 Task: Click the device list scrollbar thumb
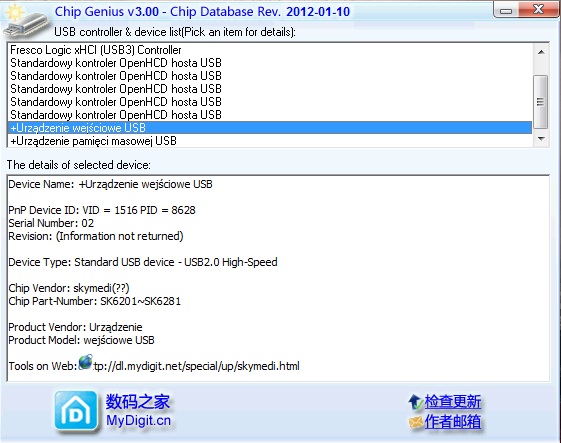[541, 102]
